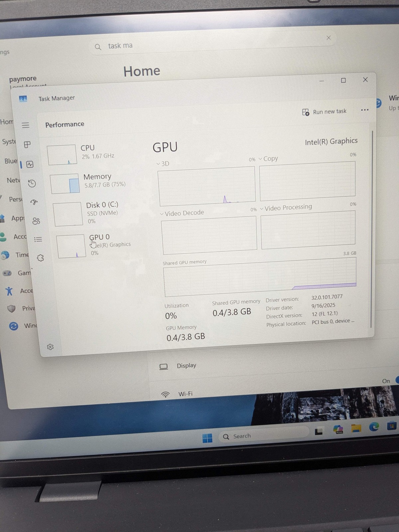Clear the Settings search box with X
Image resolution: width=399 pixels, height=532 pixels.
coord(329,38)
